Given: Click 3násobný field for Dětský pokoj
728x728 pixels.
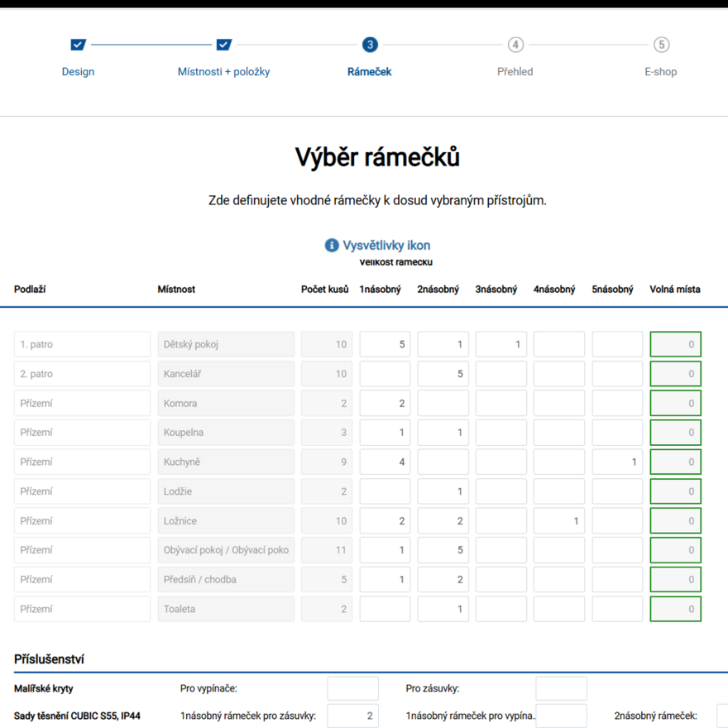Looking at the screenshot, I should (501, 344).
